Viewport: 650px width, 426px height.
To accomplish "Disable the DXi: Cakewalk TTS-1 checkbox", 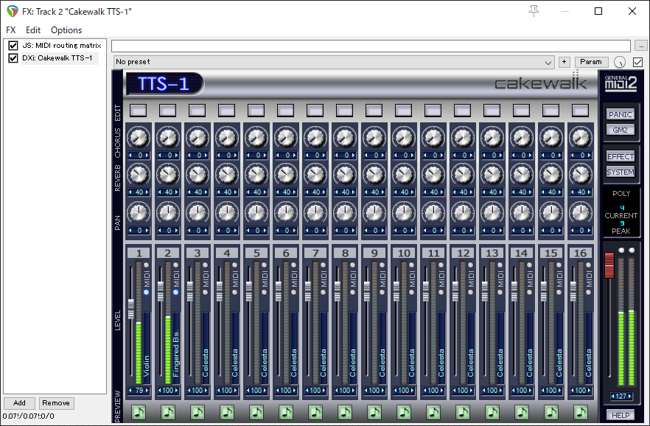I will pos(13,58).
